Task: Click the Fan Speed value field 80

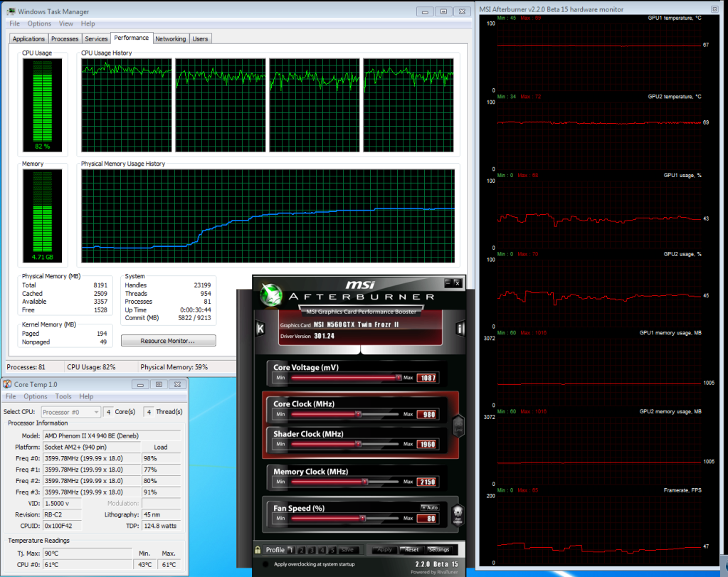Action: pos(427,519)
